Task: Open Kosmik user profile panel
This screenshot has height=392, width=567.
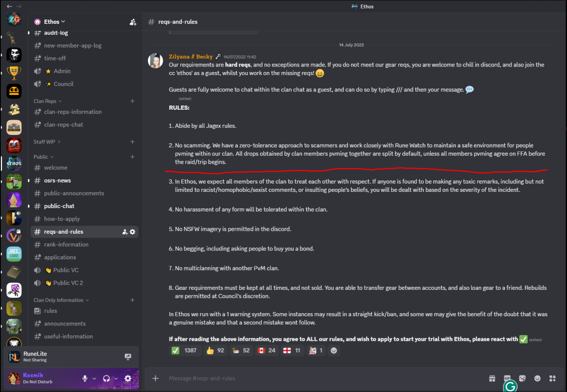Action: click(42, 378)
